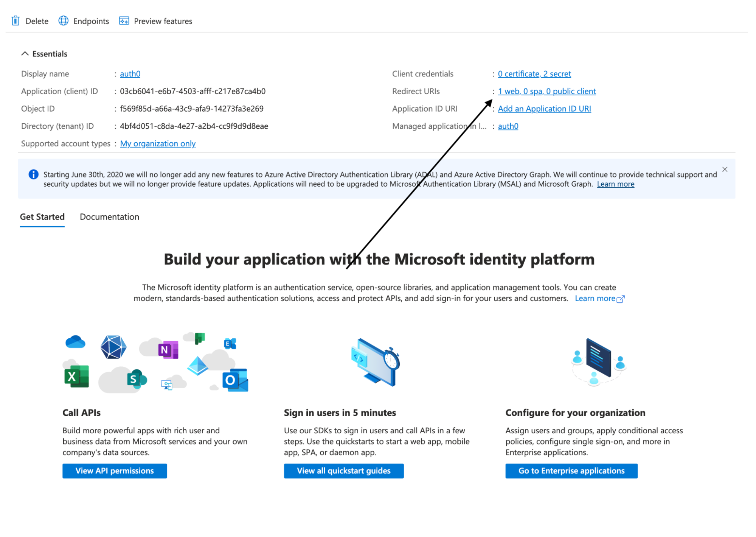Click the Call APIs heading

[82, 413]
